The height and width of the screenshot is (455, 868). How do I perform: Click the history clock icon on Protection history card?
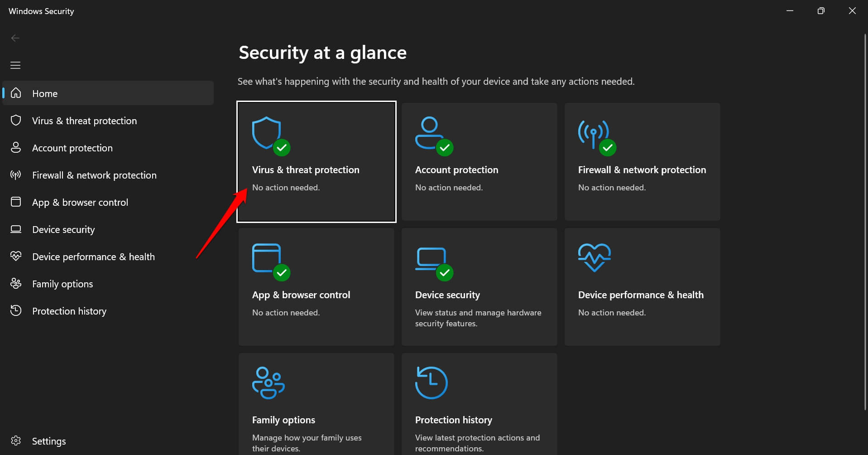coord(431,383)
